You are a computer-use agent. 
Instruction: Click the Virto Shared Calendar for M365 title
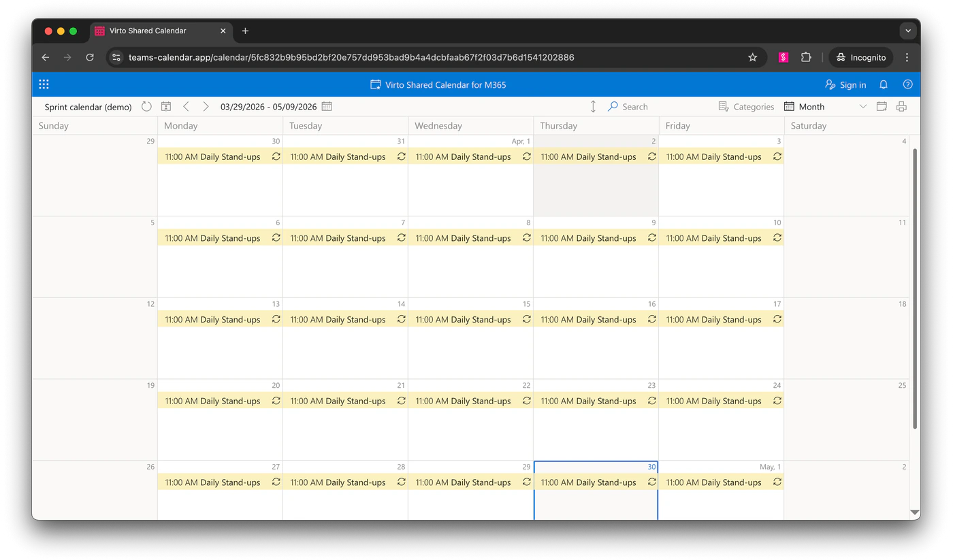click(446, 85)
